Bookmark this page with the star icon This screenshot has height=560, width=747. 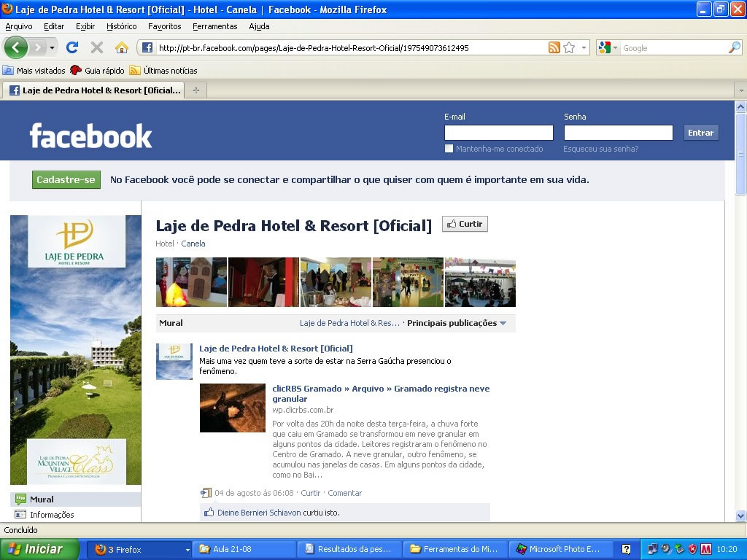point(569,47)
